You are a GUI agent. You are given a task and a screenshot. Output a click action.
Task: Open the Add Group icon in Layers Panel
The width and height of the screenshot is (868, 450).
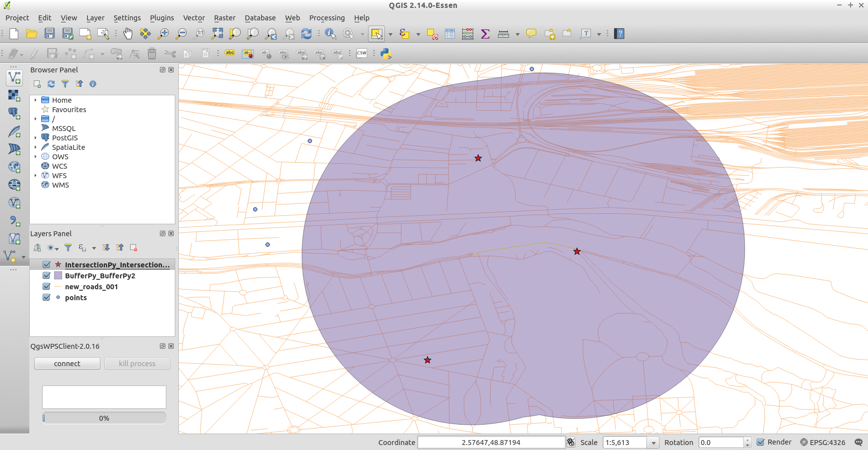pos(37,248)
